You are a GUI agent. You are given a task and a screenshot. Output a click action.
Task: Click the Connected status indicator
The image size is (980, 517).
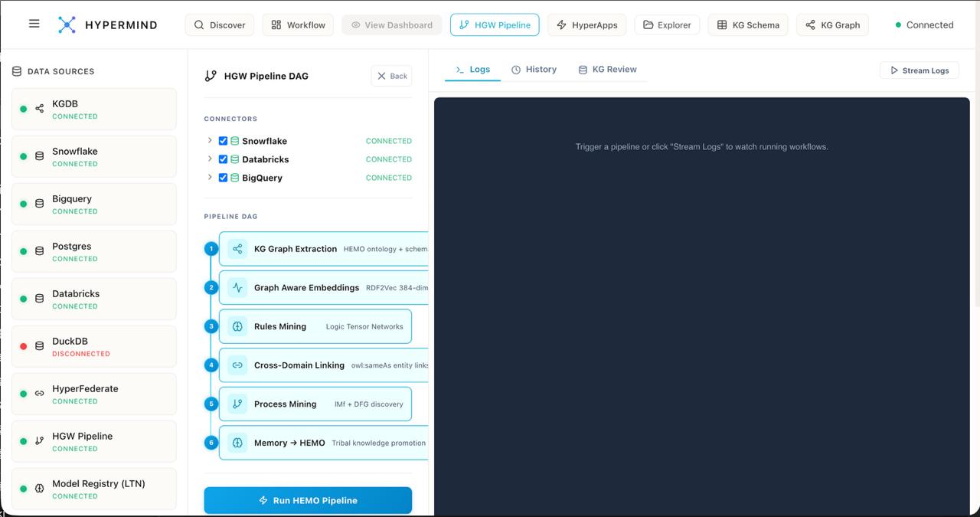[924, 25]
